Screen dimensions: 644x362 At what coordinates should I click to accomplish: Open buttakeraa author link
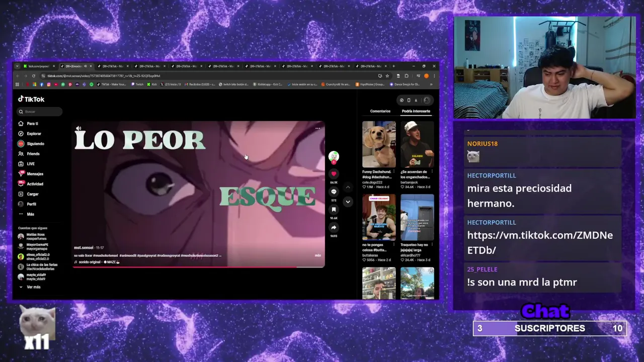(x=370, y=255)
